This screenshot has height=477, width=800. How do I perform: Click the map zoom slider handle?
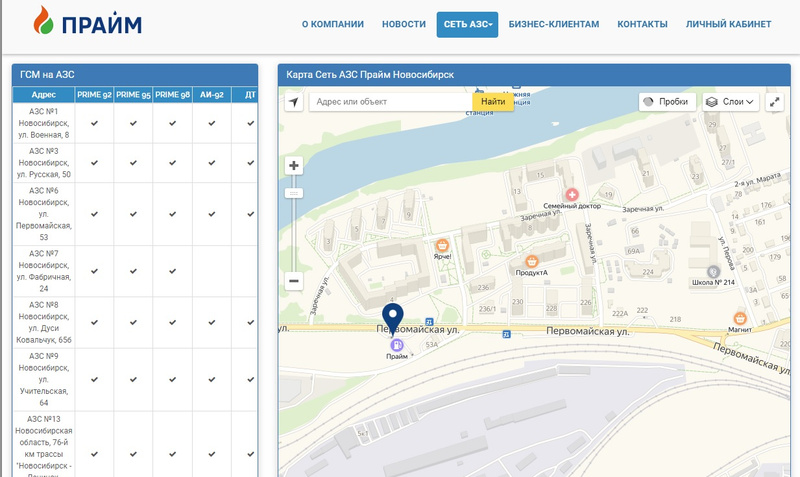[x=294, y=193]
